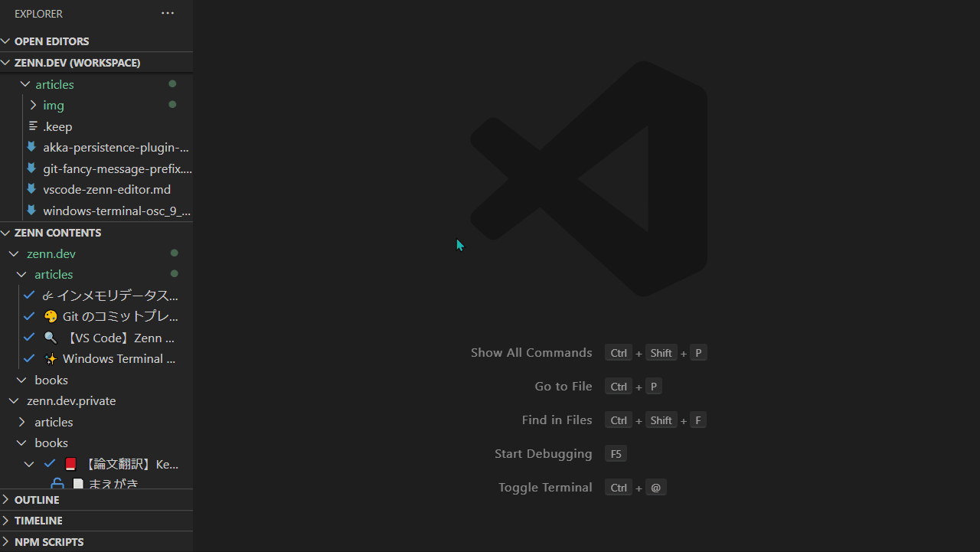This screenshot has width=980, height=552.
Task: Collapse books folder under zenn.dev
Action: click(x=21, y=380)
